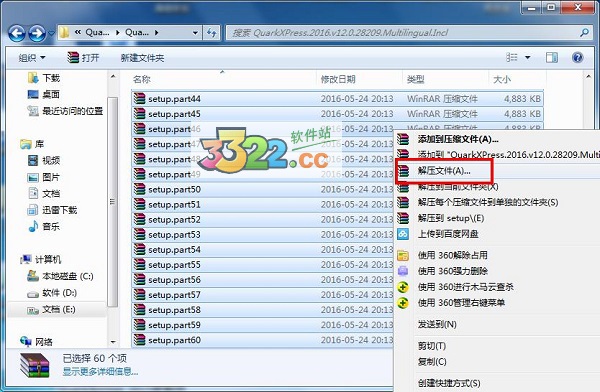This screenshot has width=600, height=392.
Task: Open the 视频 library
Action: [44, 160]
